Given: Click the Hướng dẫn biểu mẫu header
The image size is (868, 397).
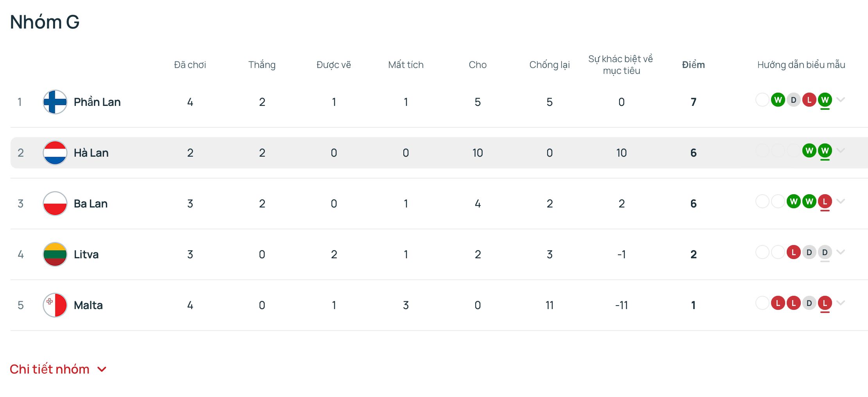Looking at the screenshot, I should [x=801, y=65].
